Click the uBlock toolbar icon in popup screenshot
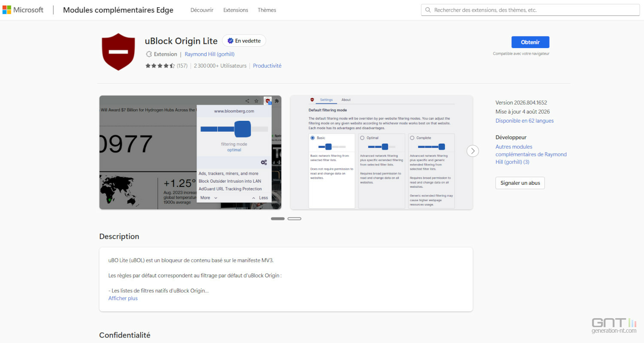Image resolution: width=644 pixels, height=343 pixels. pos(268,101)
